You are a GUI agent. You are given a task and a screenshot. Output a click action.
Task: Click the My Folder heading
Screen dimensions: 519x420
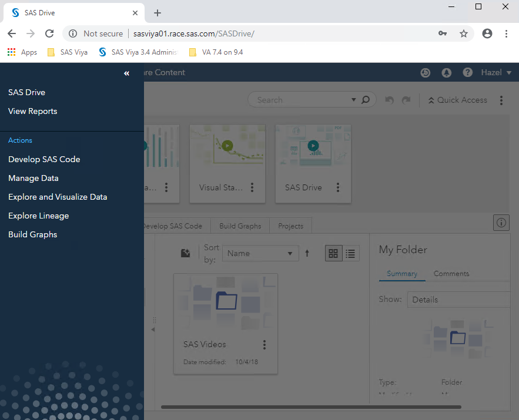click(403, 250)
